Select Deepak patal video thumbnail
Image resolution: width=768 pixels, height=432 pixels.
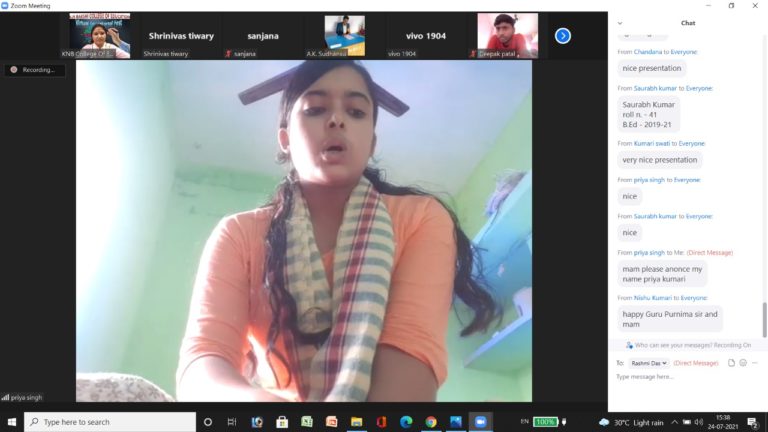pos(507,35)
